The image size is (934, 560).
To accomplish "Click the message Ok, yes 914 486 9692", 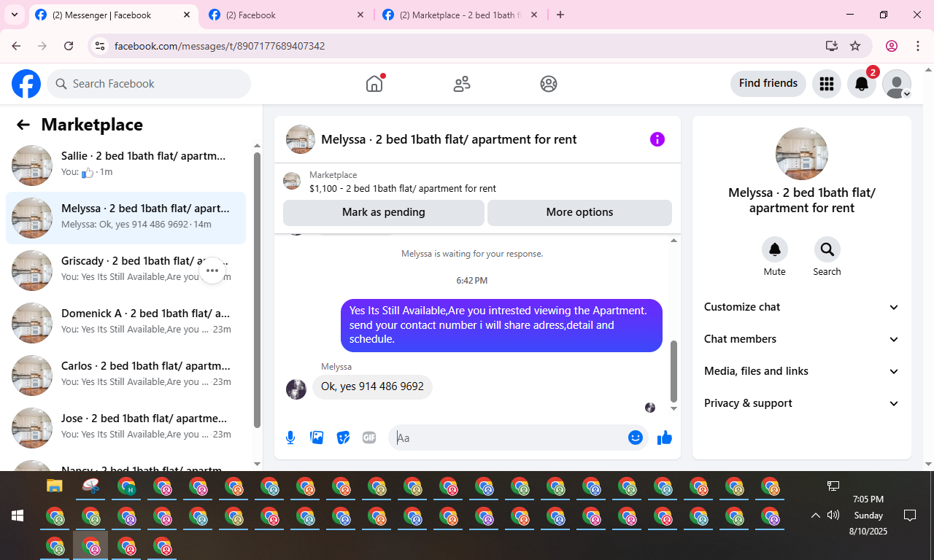I will (x=372, y=386).
